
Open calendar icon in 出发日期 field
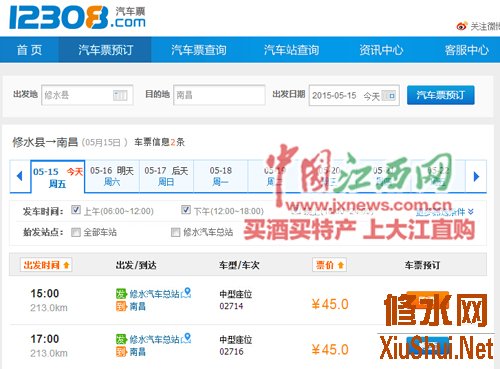coord(389,96)
